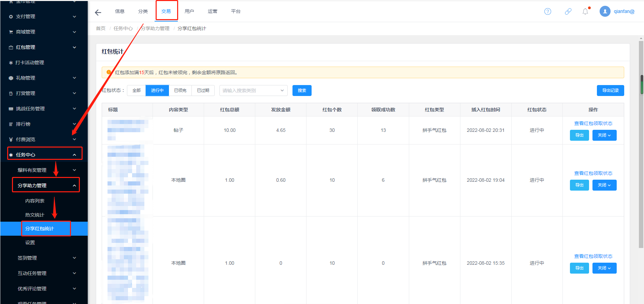The image size is (644, 304).
Task: Open the notifications bell icon
Action: pos(585,12)
